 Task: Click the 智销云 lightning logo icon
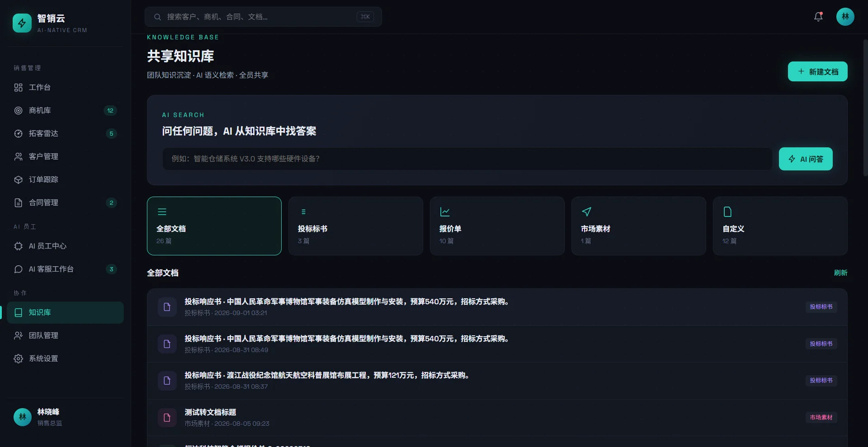(22, 23)
